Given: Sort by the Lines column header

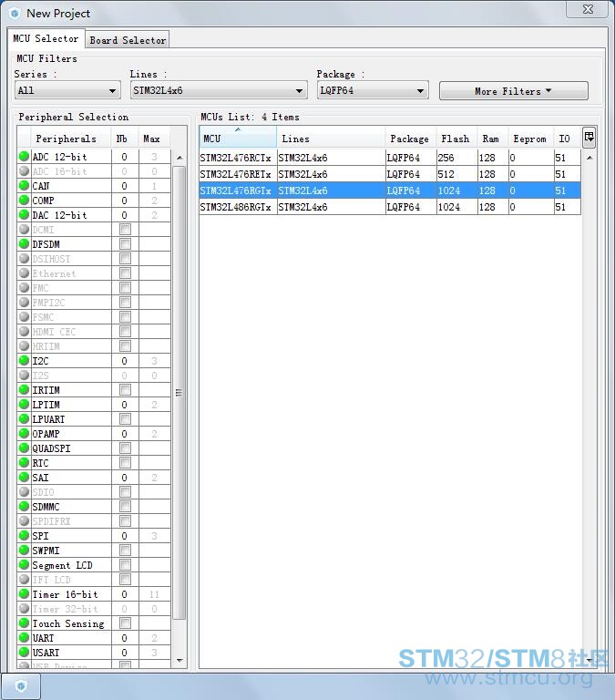Looking at the screenshot, I should click(331, 139).
